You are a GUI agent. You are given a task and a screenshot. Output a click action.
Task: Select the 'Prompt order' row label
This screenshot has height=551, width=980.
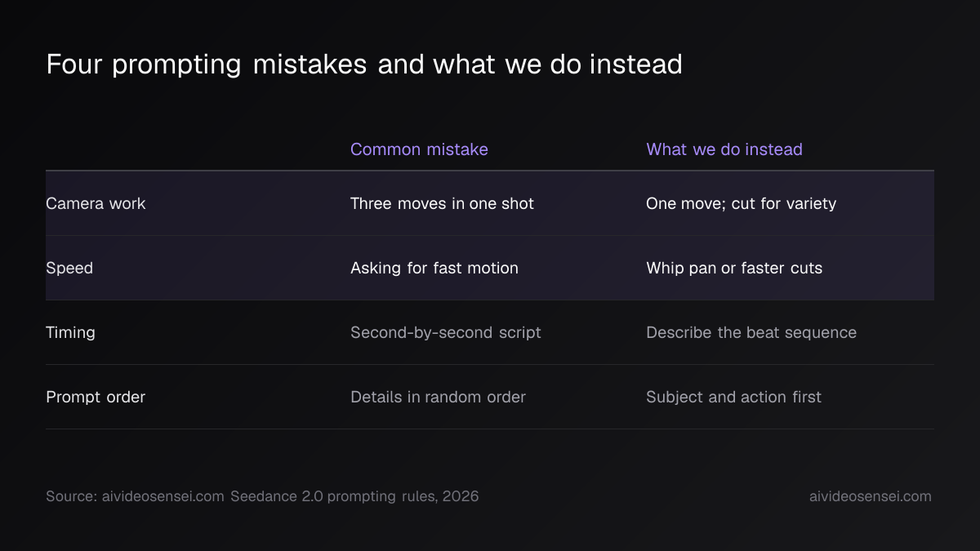(x=96, y=397)
